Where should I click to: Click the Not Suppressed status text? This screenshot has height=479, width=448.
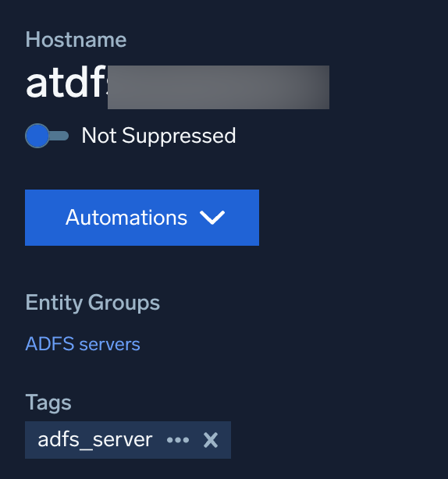159,136
